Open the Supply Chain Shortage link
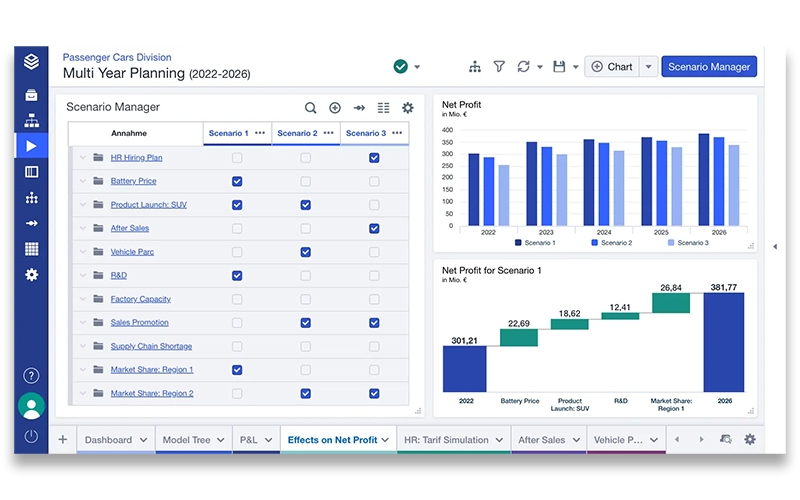 151,346
